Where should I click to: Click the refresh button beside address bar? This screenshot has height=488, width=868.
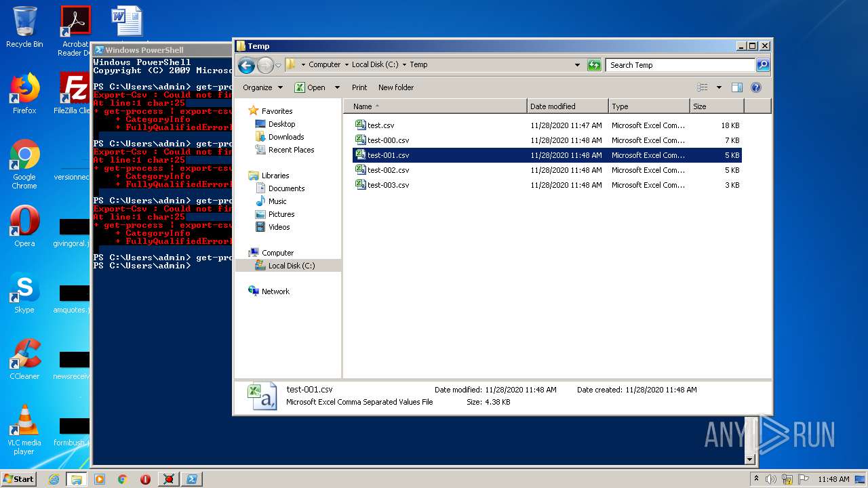(x=594, y=65)
